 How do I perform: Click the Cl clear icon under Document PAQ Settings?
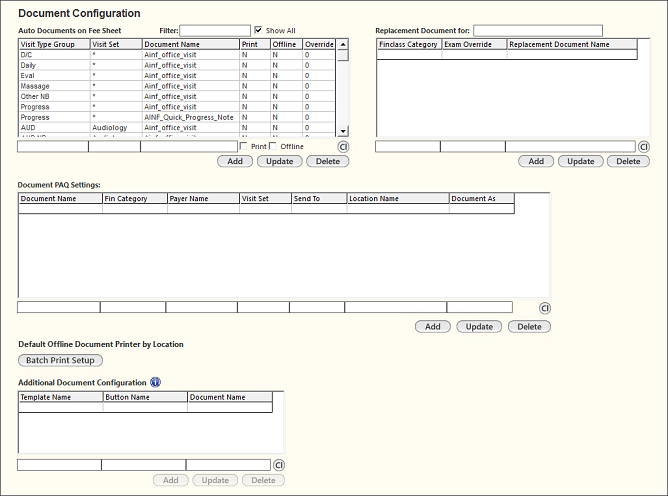(545, 308)
